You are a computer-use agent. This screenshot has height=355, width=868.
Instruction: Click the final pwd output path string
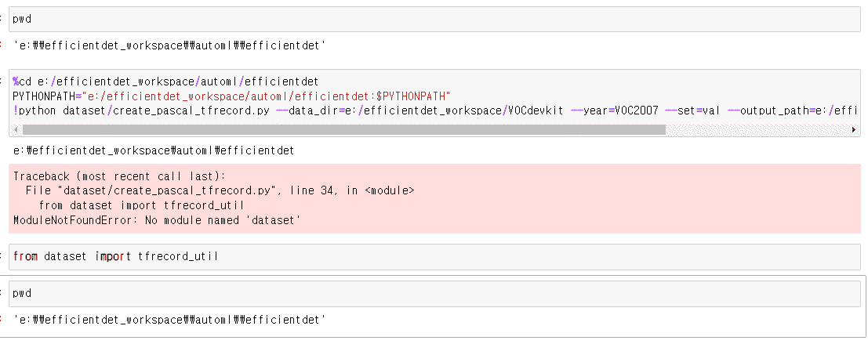pyautogui.click(x=169, y=320)
